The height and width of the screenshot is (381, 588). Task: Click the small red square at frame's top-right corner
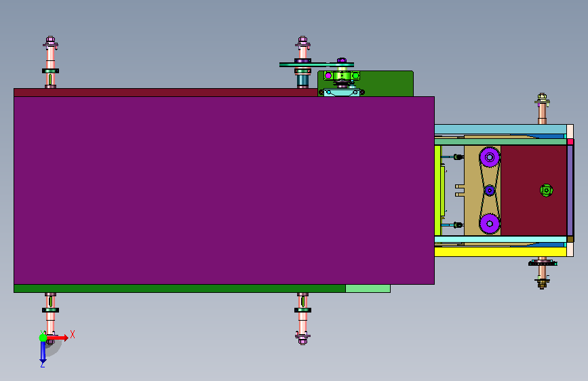(570, 142)
